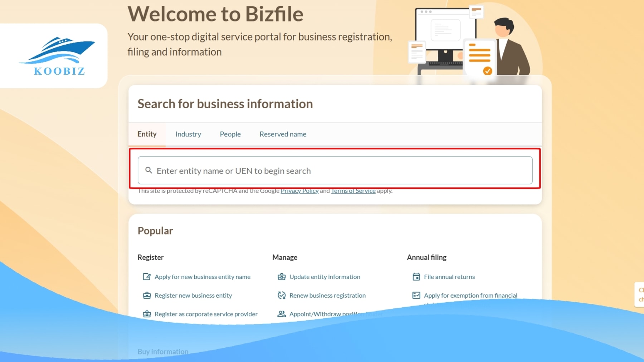Switch to the Industry search tab
The width and height of the screenshot is (644, 362).
tap(188, 134)
